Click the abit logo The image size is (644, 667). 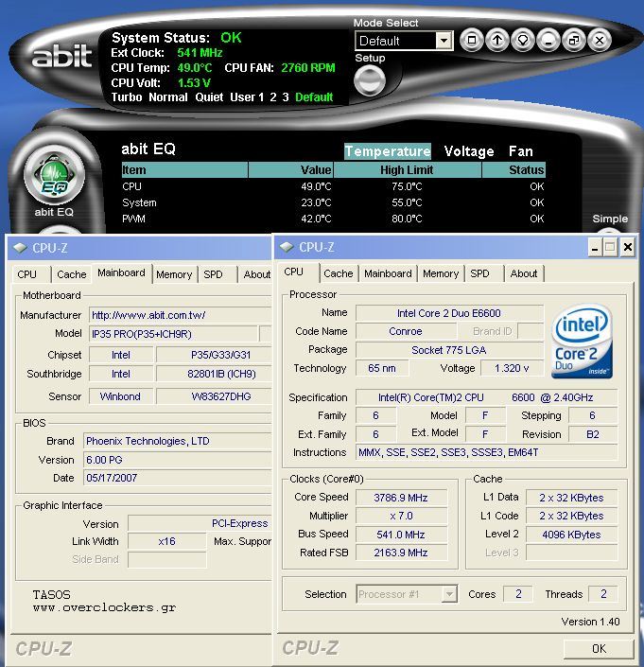pos(62,56)
